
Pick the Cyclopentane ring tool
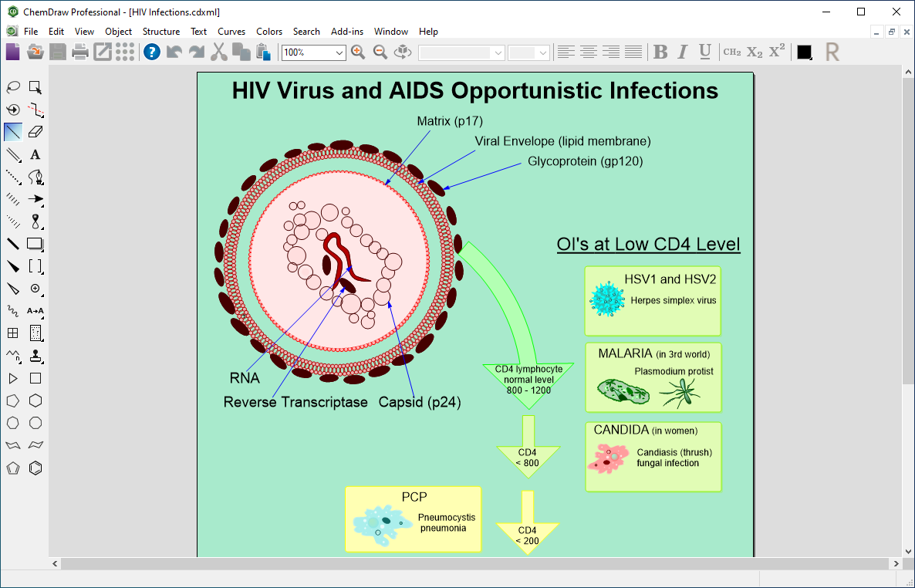click(x=13, y=400)
